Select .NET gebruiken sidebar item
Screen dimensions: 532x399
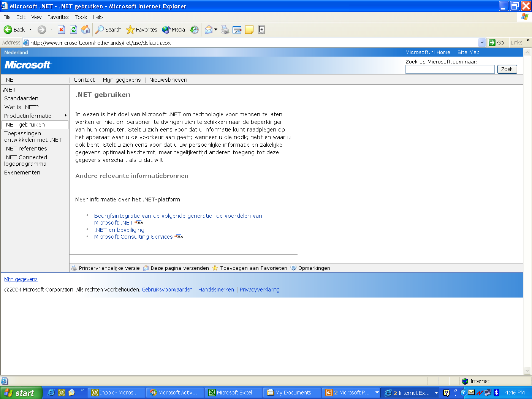[x=35, y=125]
